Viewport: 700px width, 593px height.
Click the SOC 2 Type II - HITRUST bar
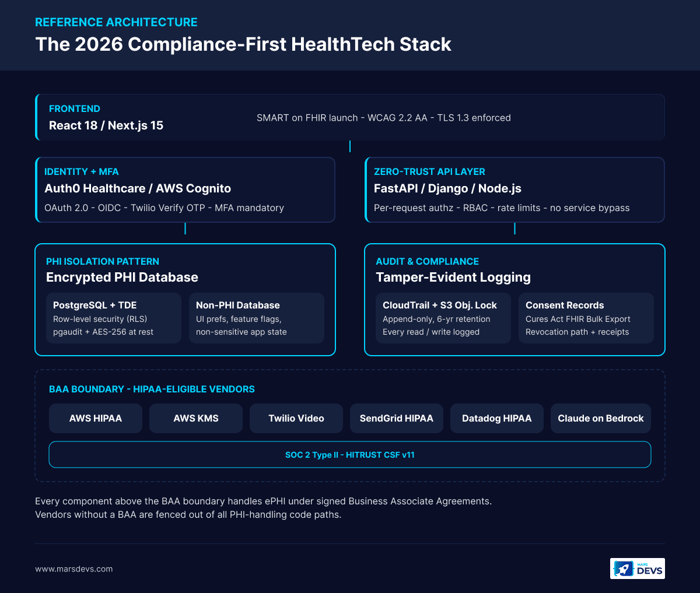click(x=350, y=454)
